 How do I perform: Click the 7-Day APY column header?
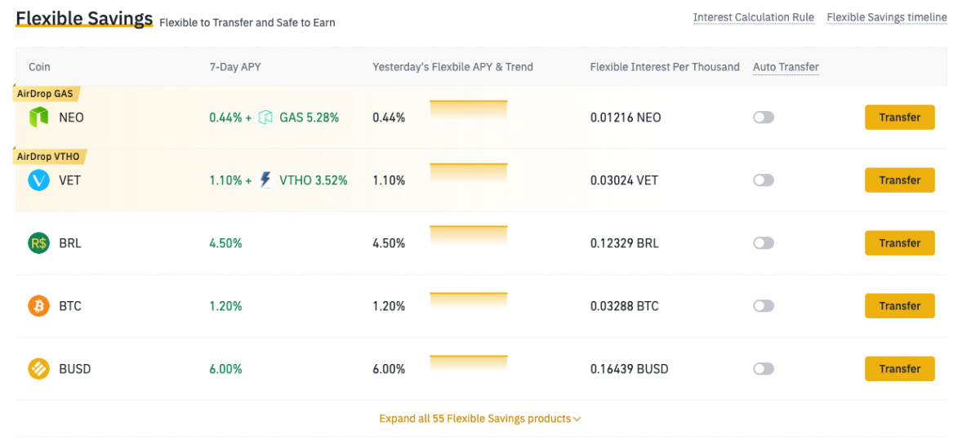click(x=235, y=67)
